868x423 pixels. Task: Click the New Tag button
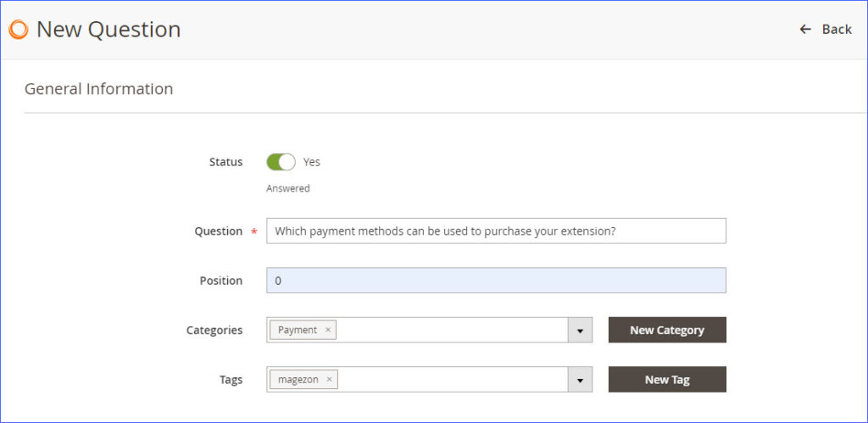point(667,380)
